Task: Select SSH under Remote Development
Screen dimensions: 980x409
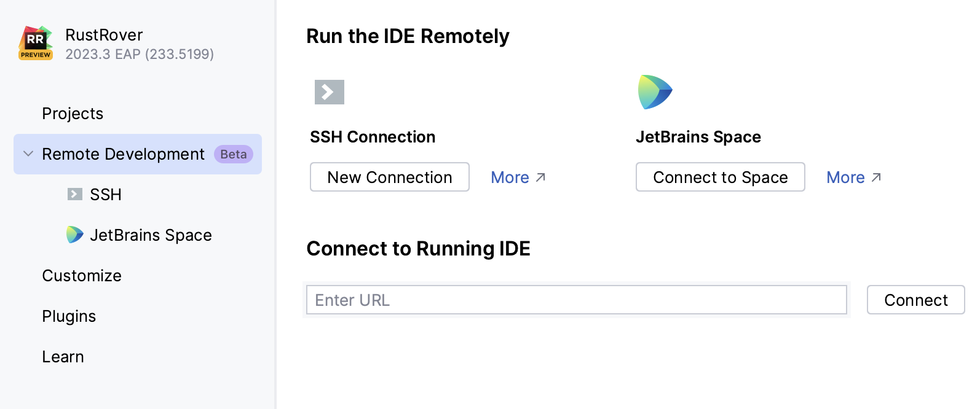Action: (106, 195)
